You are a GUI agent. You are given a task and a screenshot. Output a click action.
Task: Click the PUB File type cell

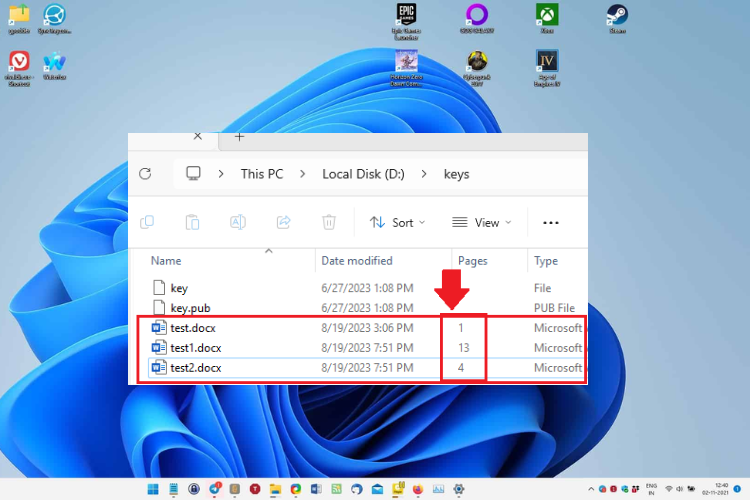click(x=554, y=308)
